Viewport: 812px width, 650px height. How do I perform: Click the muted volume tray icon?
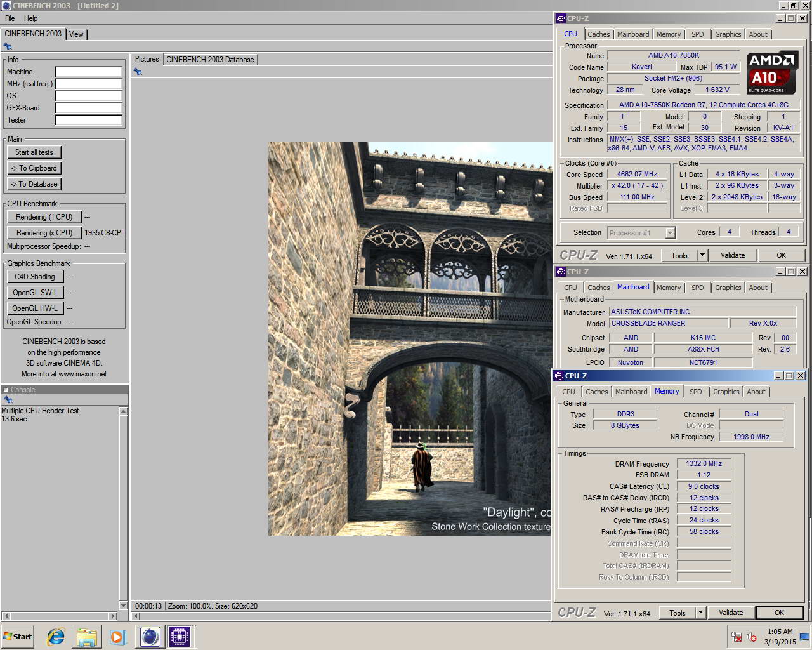click(752, 637)
